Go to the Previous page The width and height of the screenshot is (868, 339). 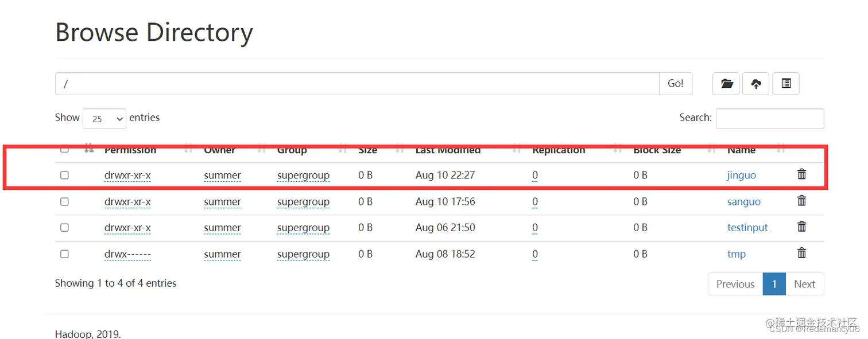[735, 284]
